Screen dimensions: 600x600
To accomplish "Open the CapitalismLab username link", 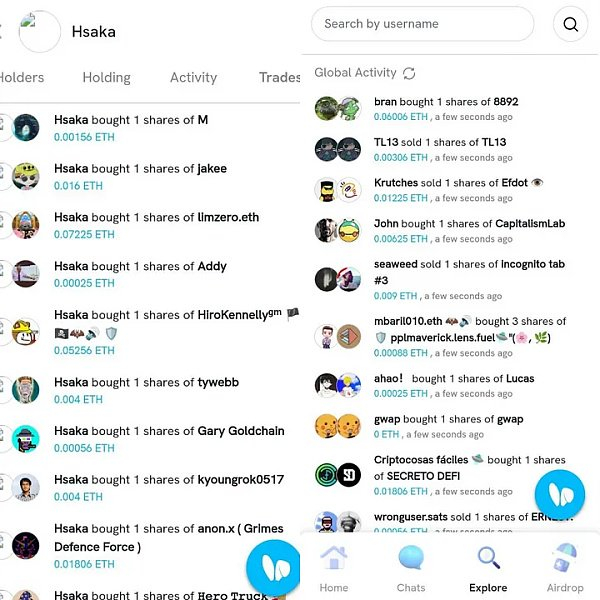I will (x=530, y=223).
